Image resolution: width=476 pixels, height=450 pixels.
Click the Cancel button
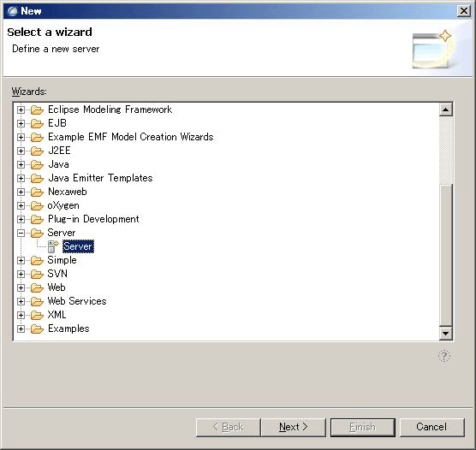click(431, 427)
